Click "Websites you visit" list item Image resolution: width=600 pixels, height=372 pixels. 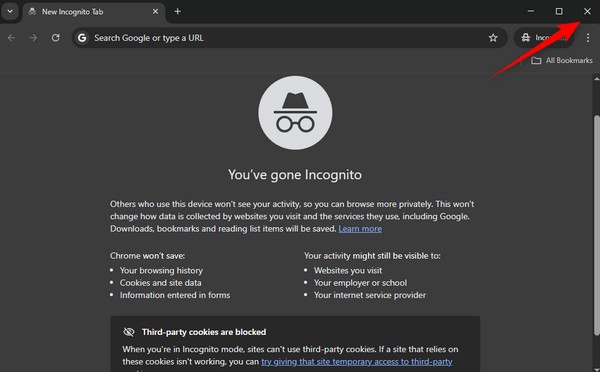pyautogui.click(x=348, y=271)
